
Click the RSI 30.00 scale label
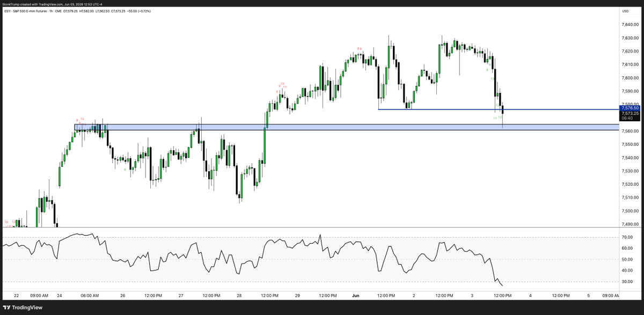click(627, 282)
